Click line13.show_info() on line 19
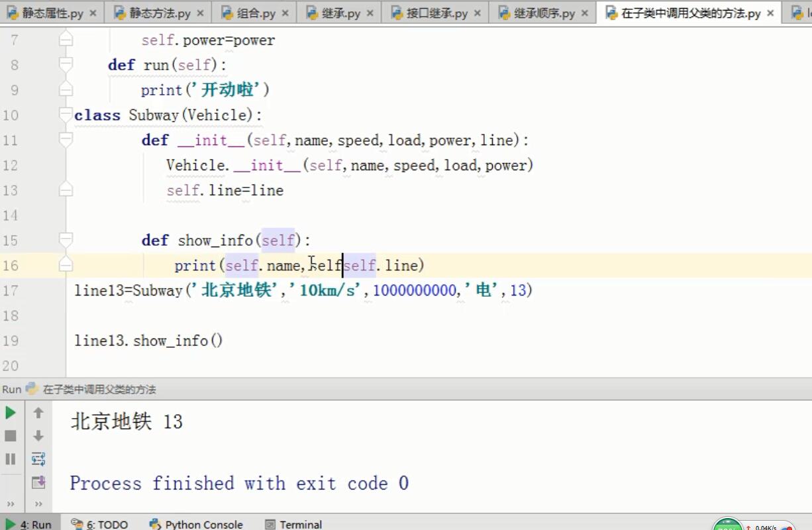Screen dimensions: 812x530 click(149, 341)
